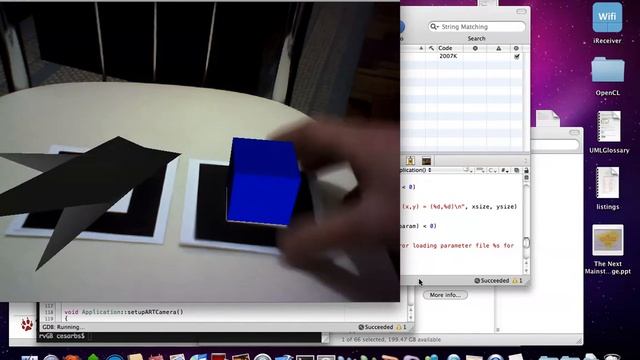This screenshot has height=360, width=640.
Task: Open the breakpoints popup in navigation bar
Action: click(x=480, y=170)
